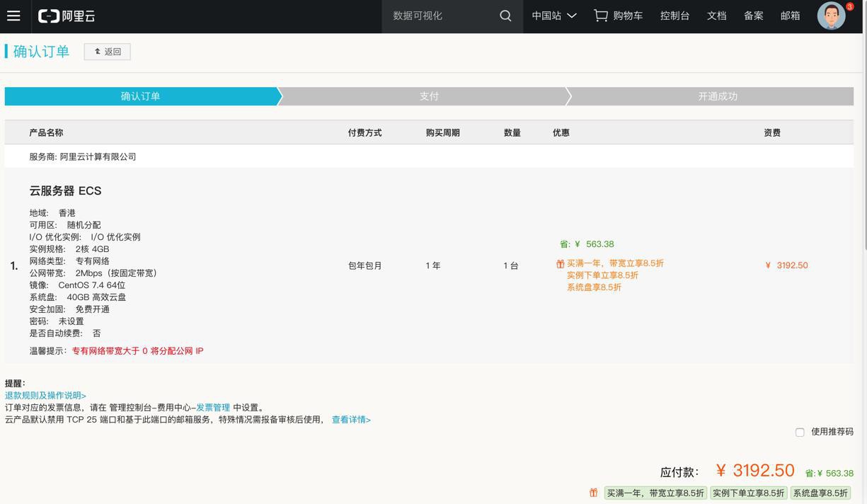Open the user avatar profile

tap(831, 16)
